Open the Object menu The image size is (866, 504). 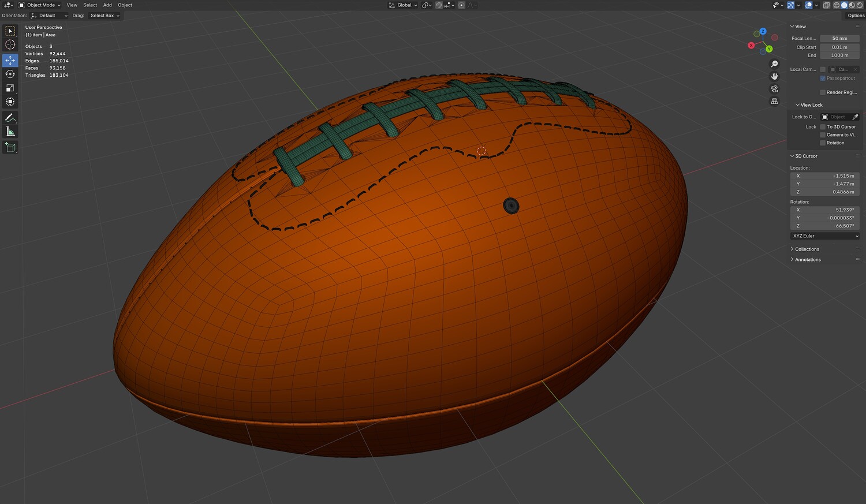point(125,5)
